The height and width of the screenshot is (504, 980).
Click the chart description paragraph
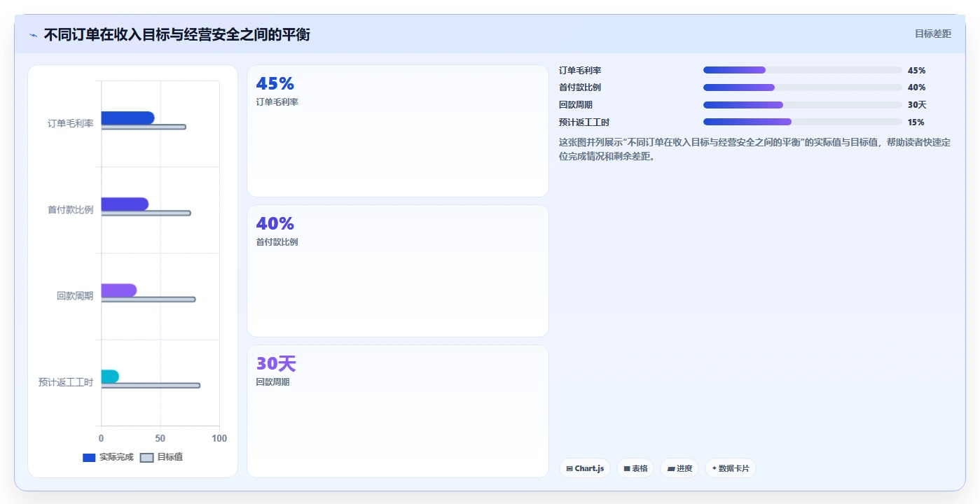(755, 149)
